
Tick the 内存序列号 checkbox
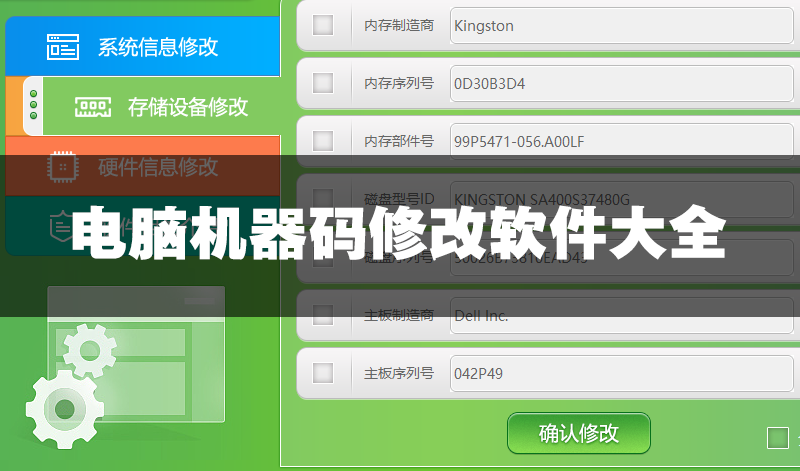[322, 83]
